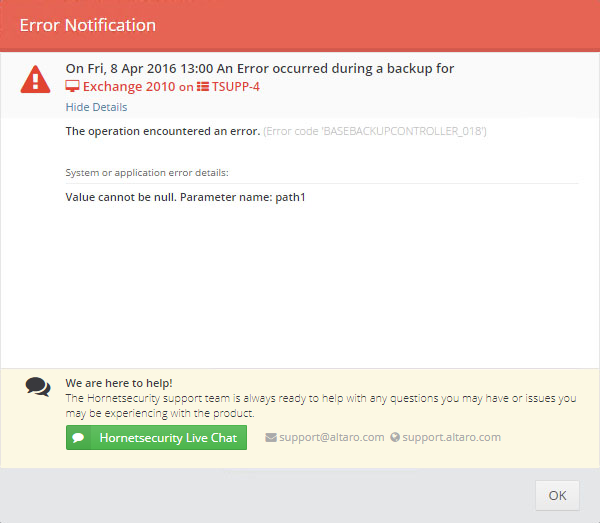This screenshot has width=600, height=523.
Task: Click the envelope icon next to support email
Action: pos(271,437)
